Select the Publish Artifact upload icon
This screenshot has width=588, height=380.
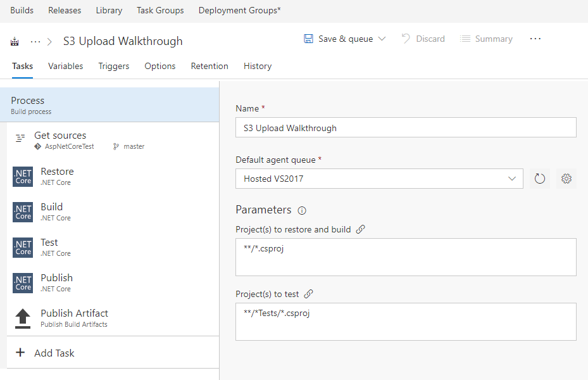tap(23, 319)
